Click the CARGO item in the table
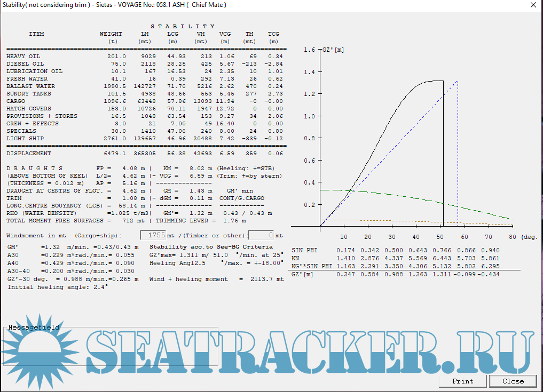The image size is (543, 392). (15, 101)
